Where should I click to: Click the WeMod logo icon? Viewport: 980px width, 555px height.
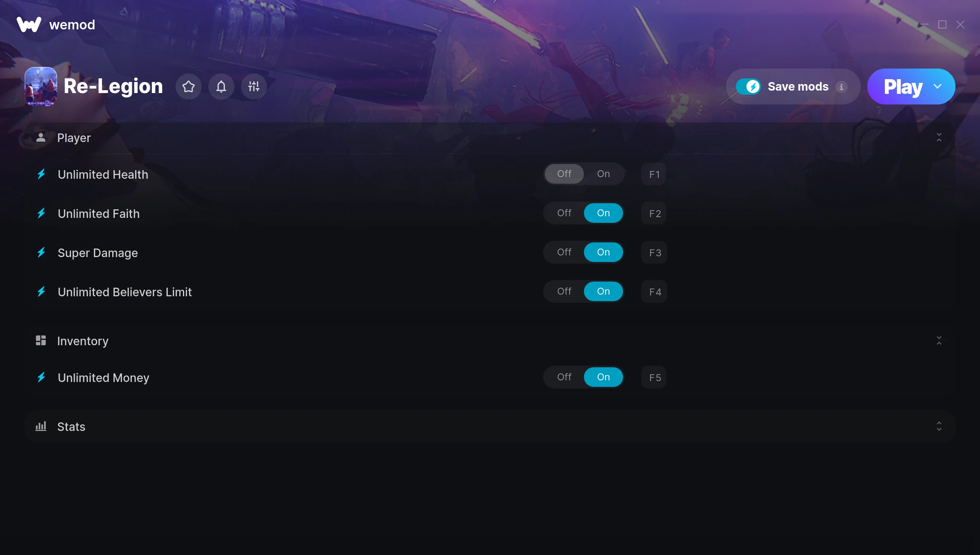29,24
